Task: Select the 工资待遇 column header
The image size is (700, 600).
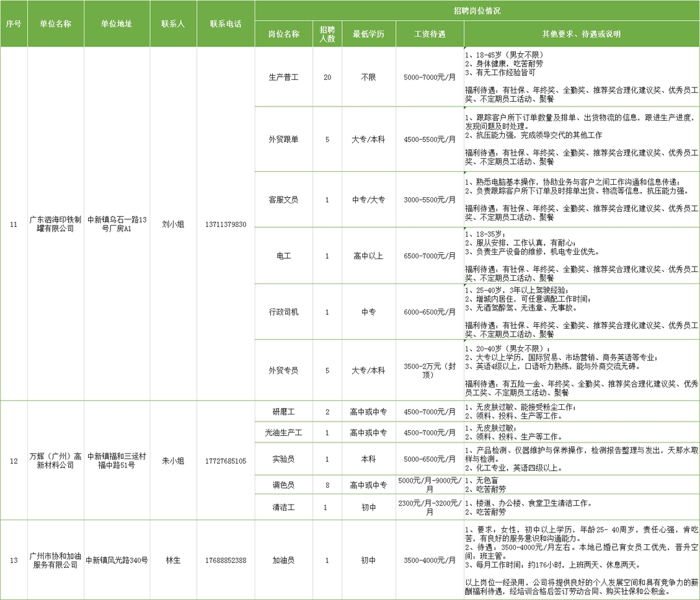Action: pyautogui.click(x=430, y=34)
